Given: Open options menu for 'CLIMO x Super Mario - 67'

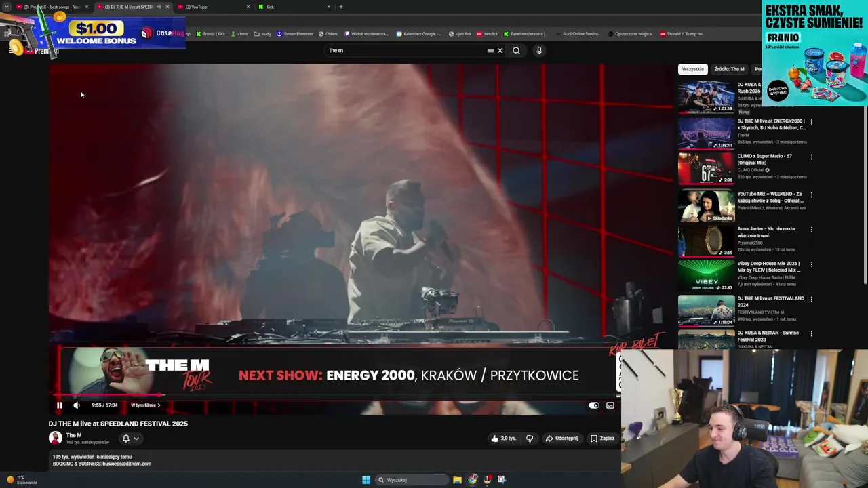Looking at the screenshot, I should point(811,157).
